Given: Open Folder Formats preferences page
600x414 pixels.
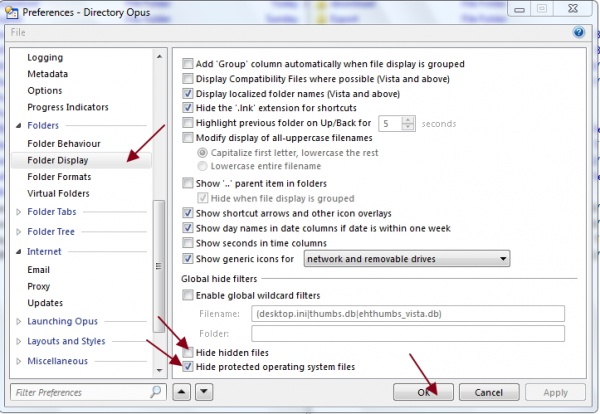Looking at the screenshot, I should tap(59, 177).
